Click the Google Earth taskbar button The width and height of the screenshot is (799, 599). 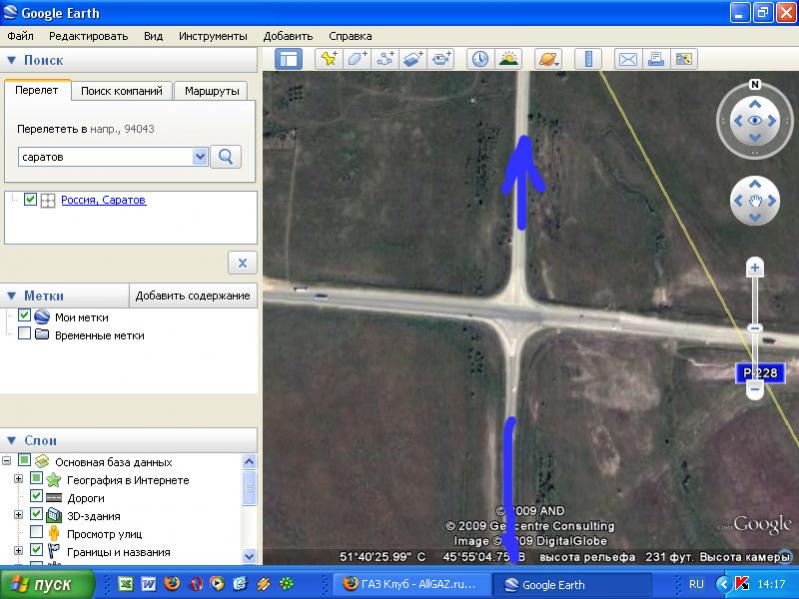[x=571, y=584]
